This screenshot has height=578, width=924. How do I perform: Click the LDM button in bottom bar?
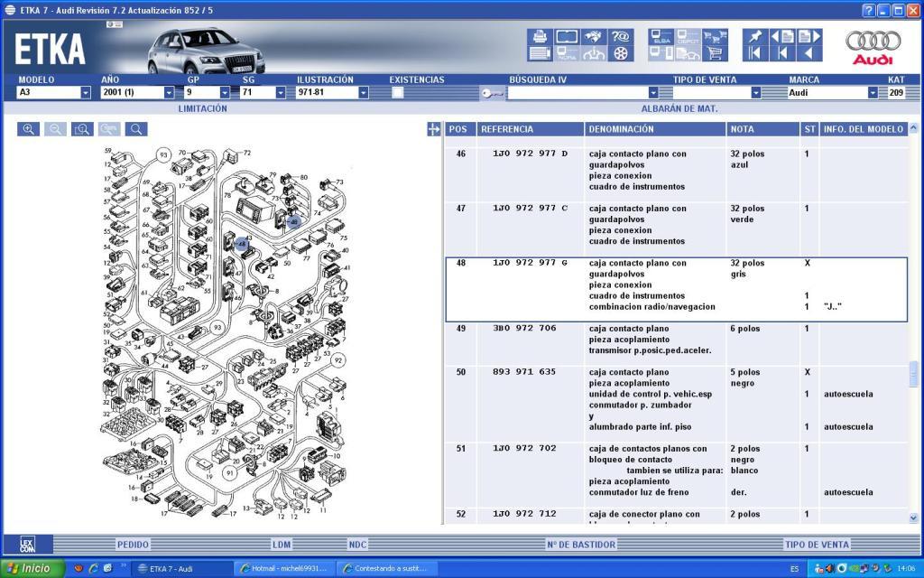click(282, 545)
